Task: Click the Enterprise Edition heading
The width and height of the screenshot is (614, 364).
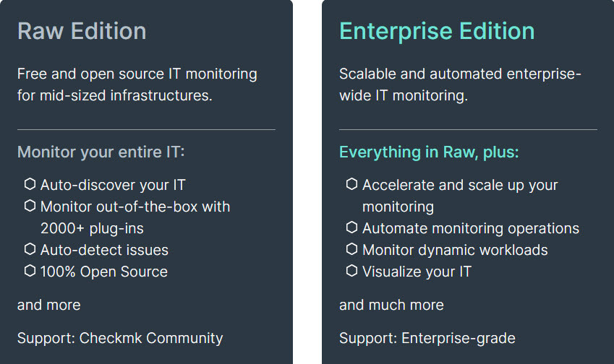Action: pyautogui.click(x=437, y=31)
